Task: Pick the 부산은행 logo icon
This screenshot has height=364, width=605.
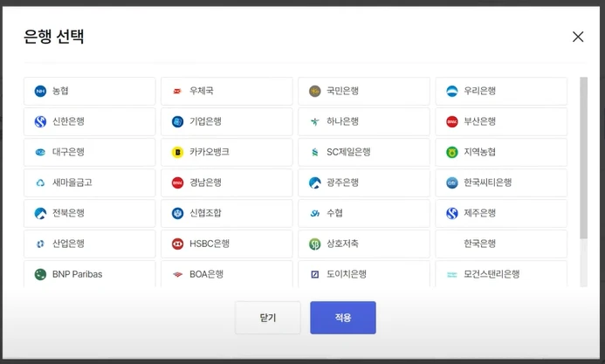Action: (x=452, y=121)
